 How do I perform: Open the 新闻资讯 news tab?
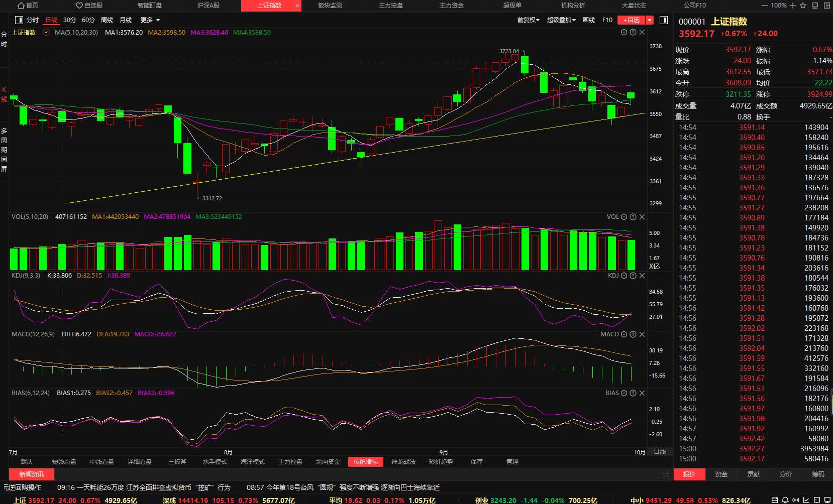coord(32,474)
